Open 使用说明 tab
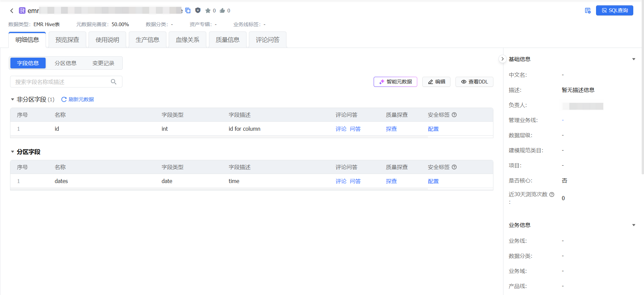Viewport: 644px width, 295px height. (x=107, y=40)
